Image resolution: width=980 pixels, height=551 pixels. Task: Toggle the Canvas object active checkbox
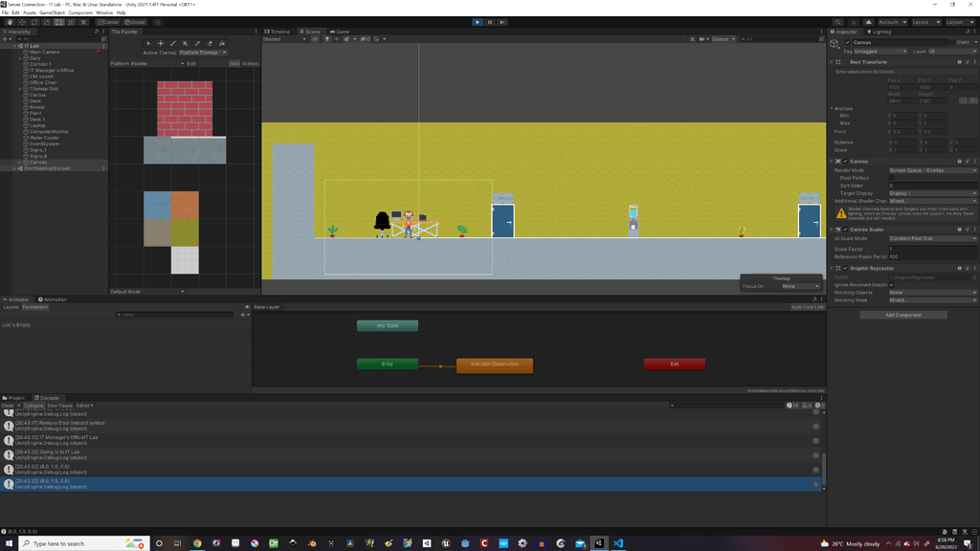[x=848, y=42]
